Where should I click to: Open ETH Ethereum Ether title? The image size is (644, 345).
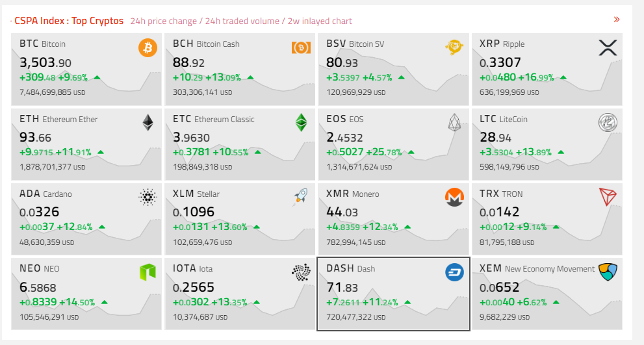point(58,119)
